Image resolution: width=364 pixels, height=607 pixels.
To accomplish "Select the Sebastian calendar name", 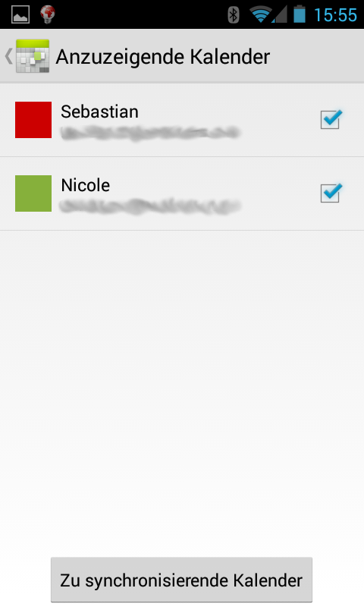I will (x=100, y=112).
